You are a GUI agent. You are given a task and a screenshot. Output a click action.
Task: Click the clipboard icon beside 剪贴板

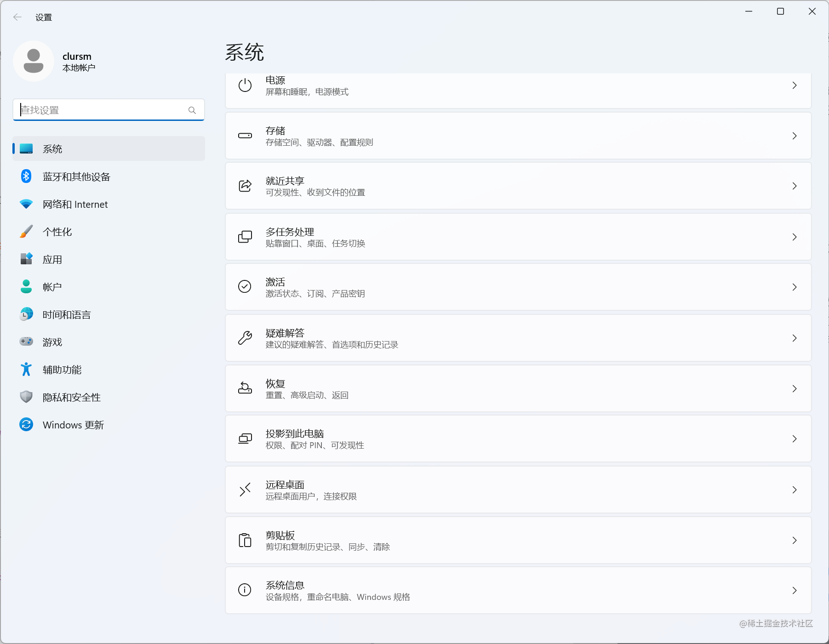[245, 540]
